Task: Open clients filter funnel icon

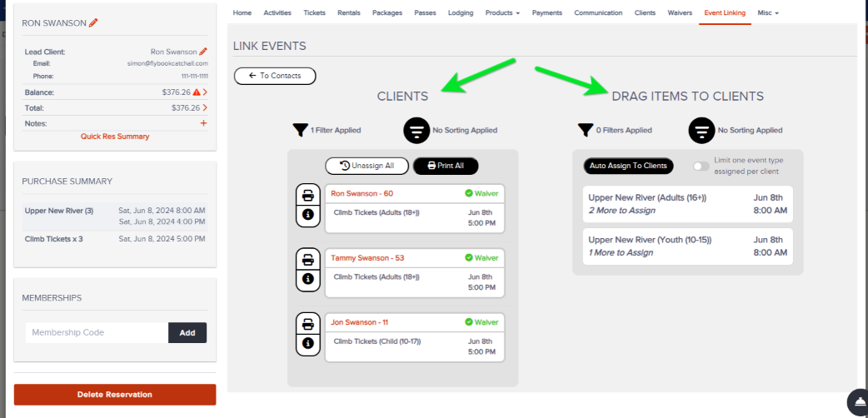Action: [300, 130]
